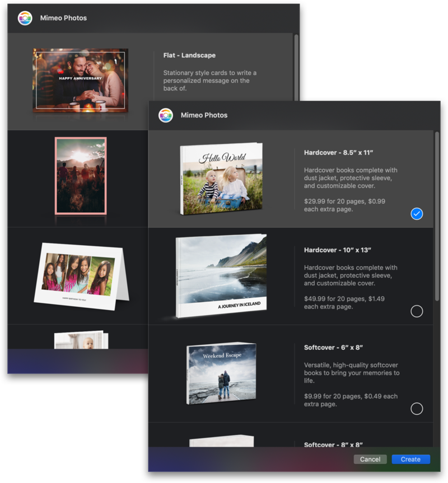Select the checked Hardcover 8.5 x 11 radio button
The height and width of the screenshot is (483, 448).
[x=416, y=214]
